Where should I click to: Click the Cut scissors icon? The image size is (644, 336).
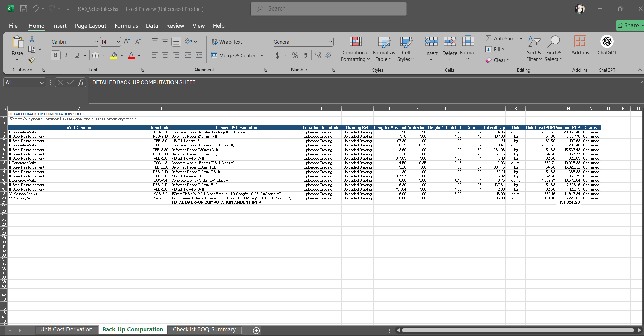pos(32,38)
